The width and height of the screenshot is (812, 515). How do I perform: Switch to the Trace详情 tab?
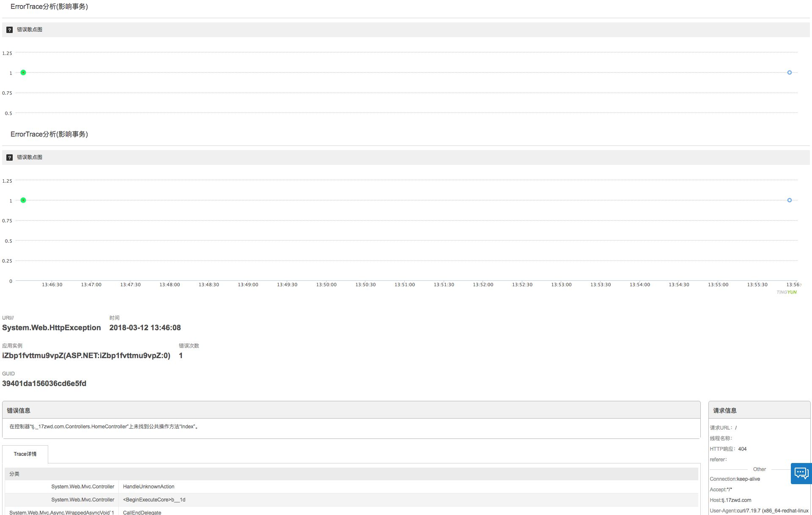point(25,454)
